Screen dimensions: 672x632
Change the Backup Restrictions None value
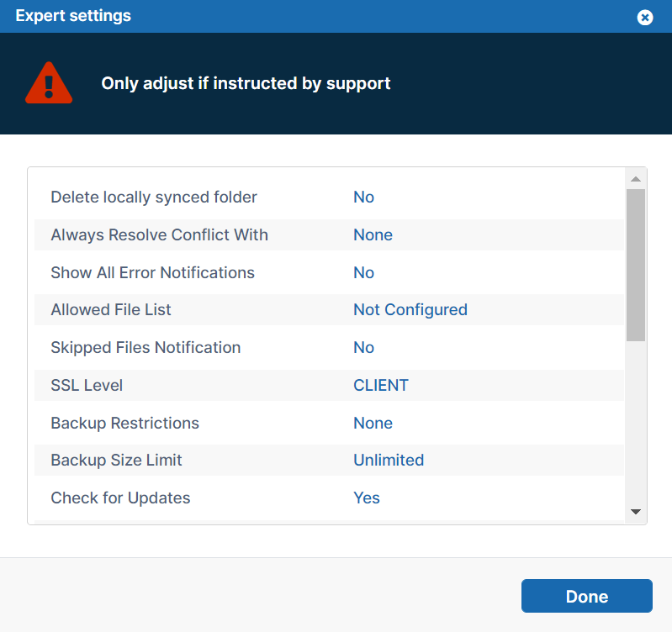[373, 424]
